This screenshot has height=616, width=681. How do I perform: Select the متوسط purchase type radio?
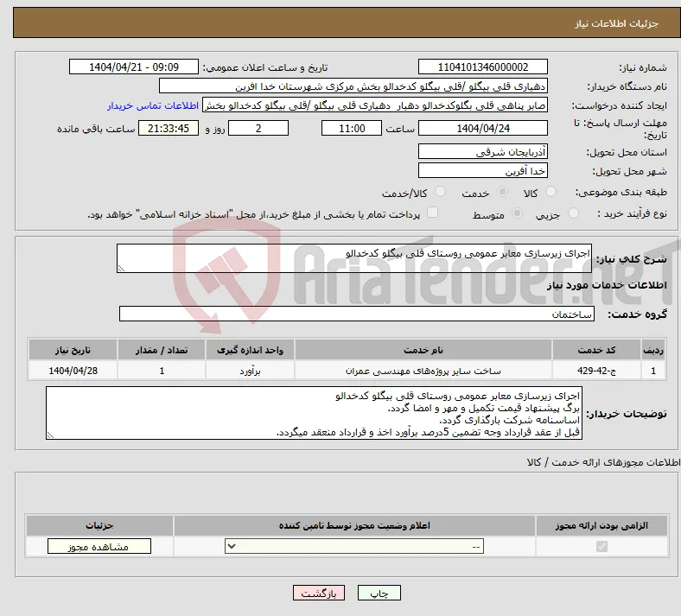pyautogui.click(x=518, y=213)
